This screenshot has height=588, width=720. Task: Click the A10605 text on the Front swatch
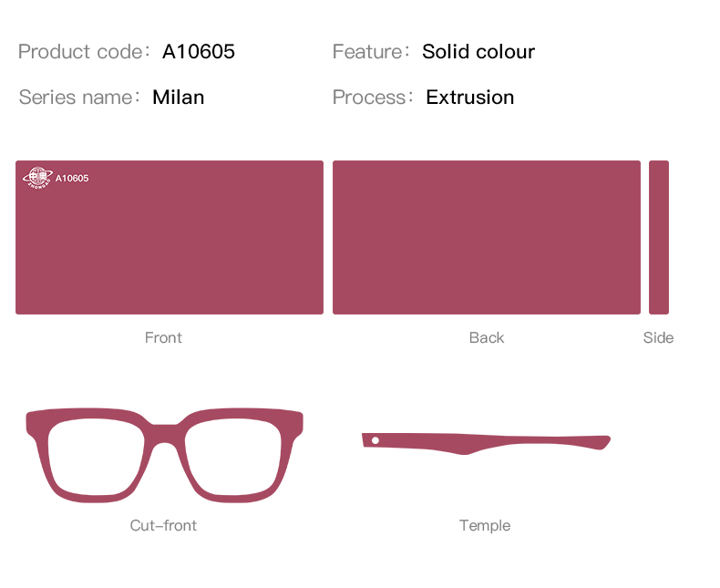tap(72, 179)
